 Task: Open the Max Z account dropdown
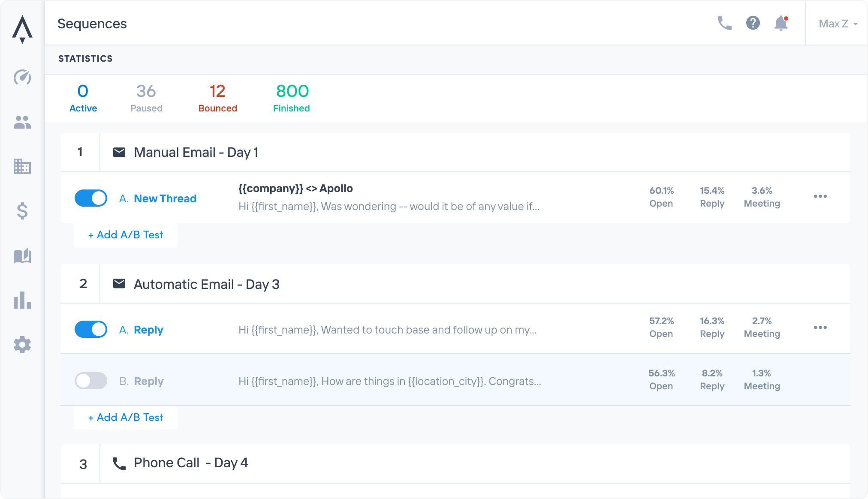click(836, 24)
